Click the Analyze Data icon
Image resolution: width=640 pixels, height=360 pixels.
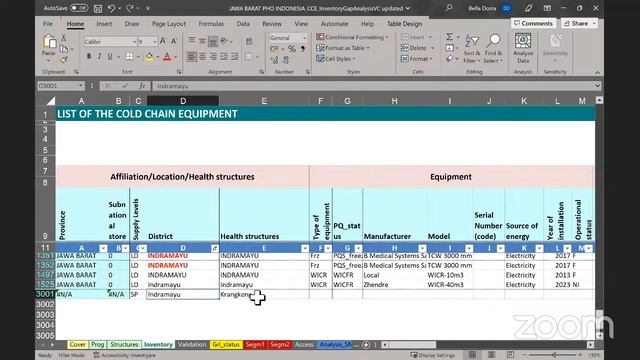click(523, 49)
